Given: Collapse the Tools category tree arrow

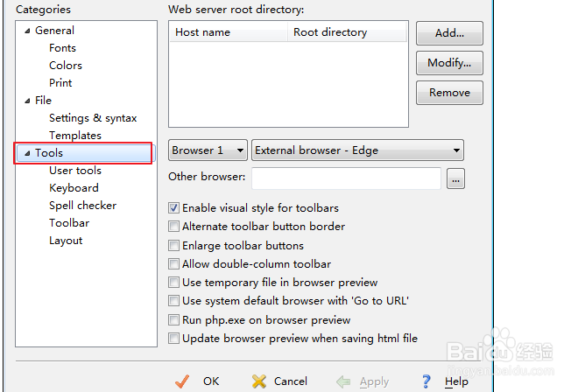Looking at the screenshot, I should coord(26,153).
